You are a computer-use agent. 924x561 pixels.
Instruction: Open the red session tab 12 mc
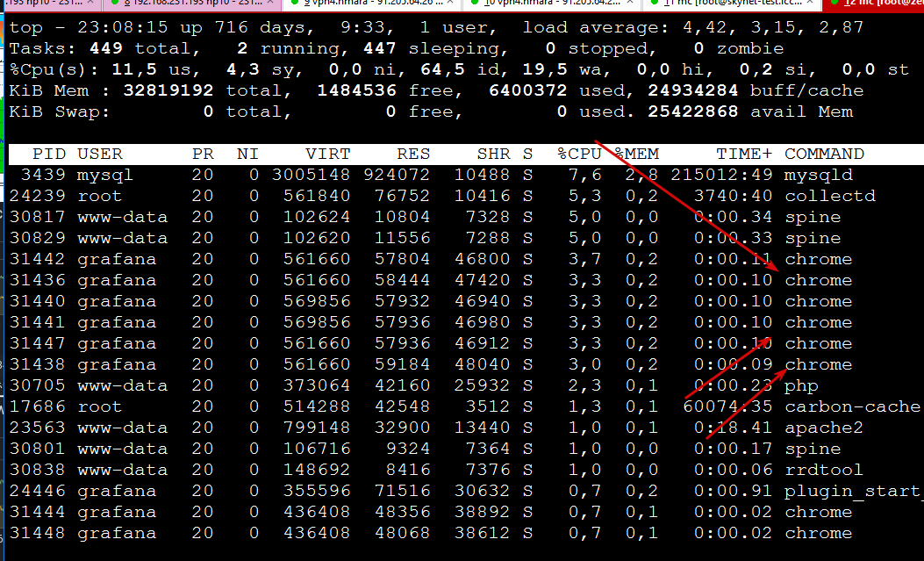[x=873, y=3]
